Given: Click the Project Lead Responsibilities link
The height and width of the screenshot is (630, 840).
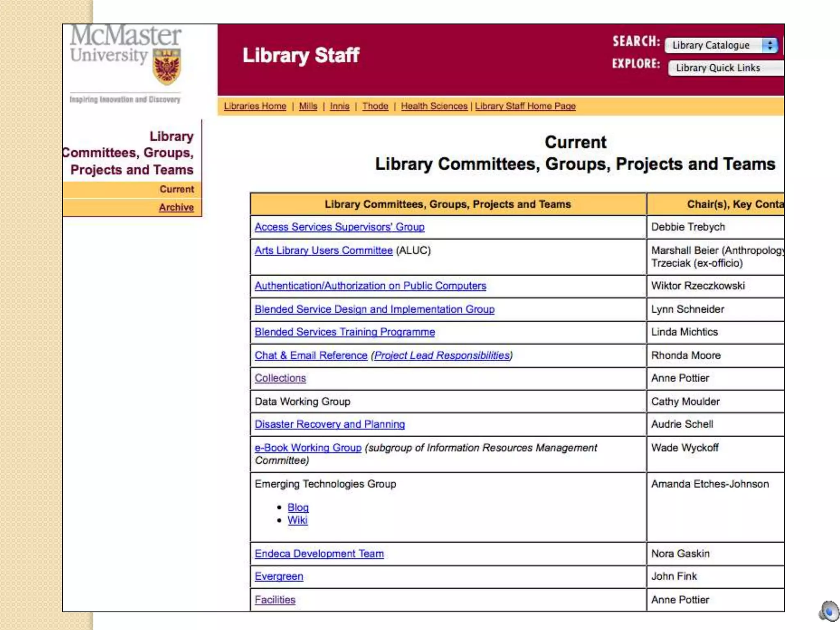Looking at the screenshot, I should coord(441,356).
